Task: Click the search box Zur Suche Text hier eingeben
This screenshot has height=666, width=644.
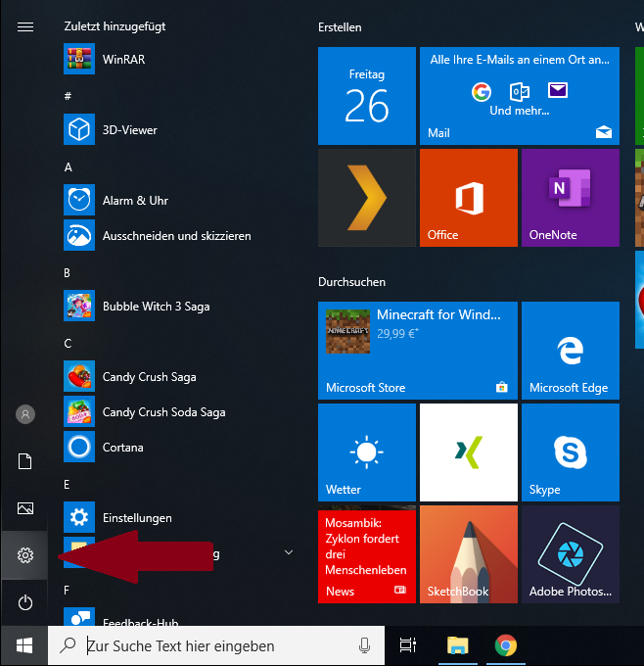Action: pyautogui.click(x=216, y=645)
